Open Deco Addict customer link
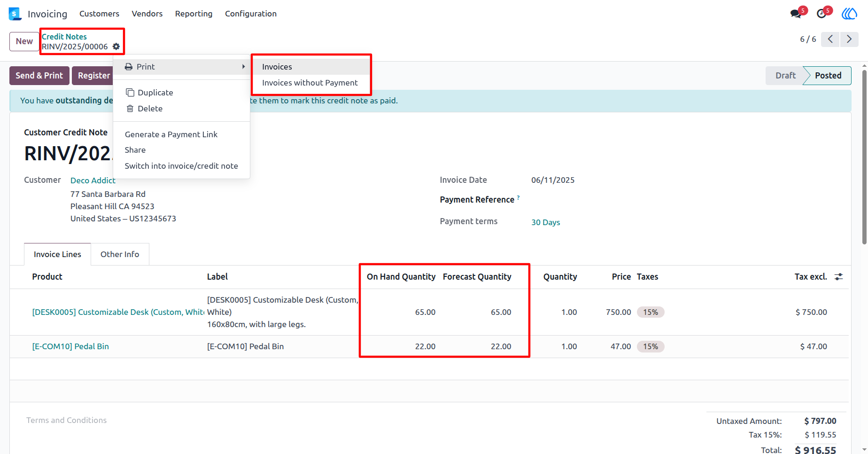This screenshot has height=454, width=868. pyautogui.click(x=93, y=180)
